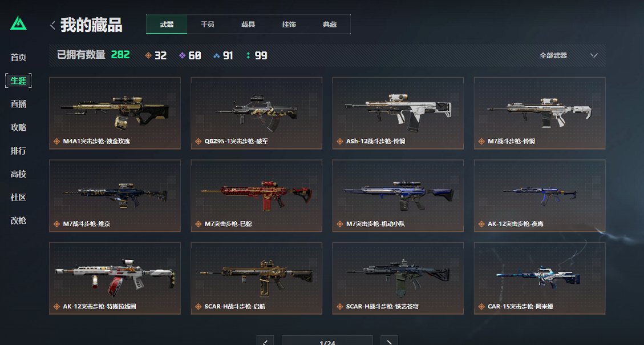
Task: Open the 典藏 tab
Action: (330, 24)
